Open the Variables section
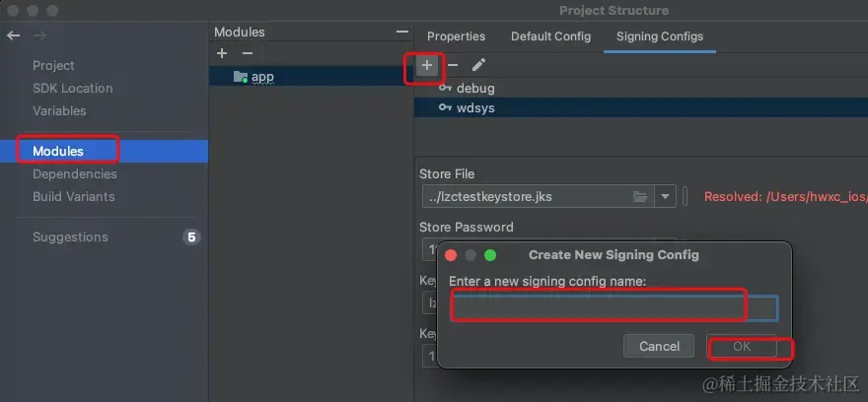 (x=59, y=110)
